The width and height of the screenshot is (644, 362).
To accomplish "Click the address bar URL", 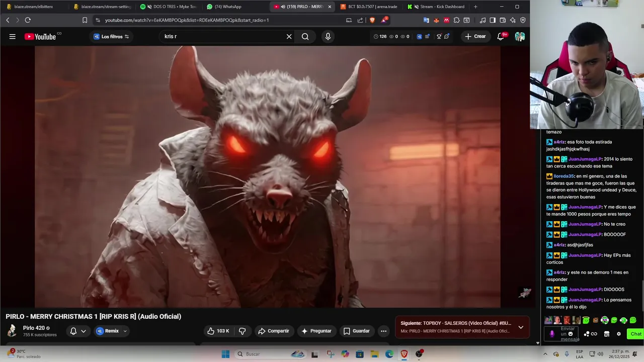I will click(x=187, y=20).
